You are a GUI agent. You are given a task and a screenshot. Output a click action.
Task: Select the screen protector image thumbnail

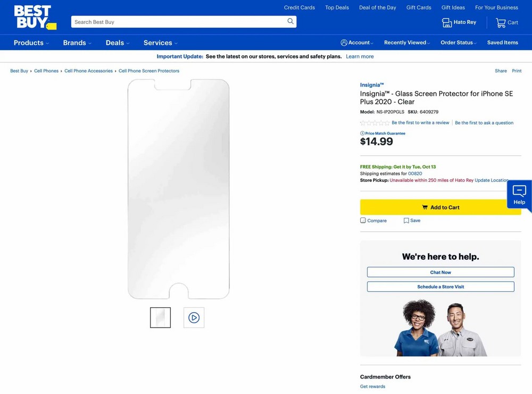(160, 317)
